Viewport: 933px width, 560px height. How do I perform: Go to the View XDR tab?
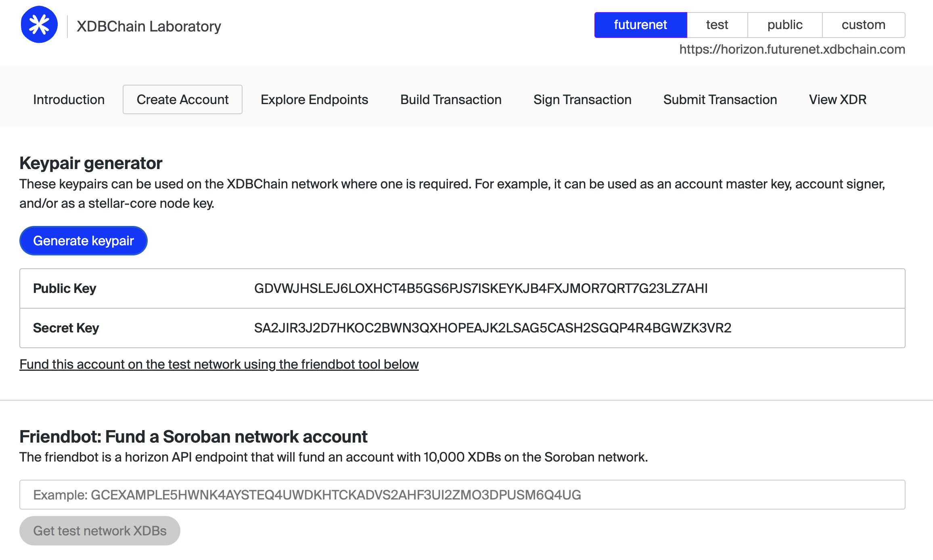tap(838, 100)
